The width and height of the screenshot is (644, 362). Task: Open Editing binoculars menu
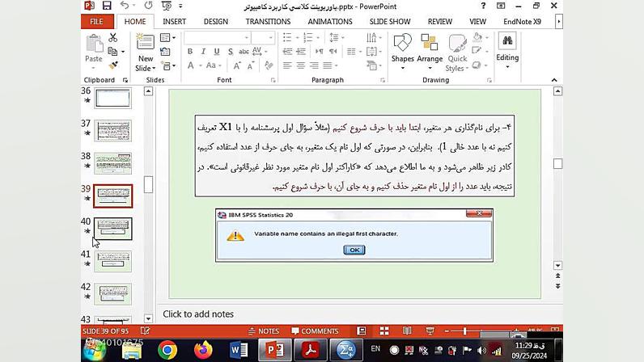tap(507, 51)
